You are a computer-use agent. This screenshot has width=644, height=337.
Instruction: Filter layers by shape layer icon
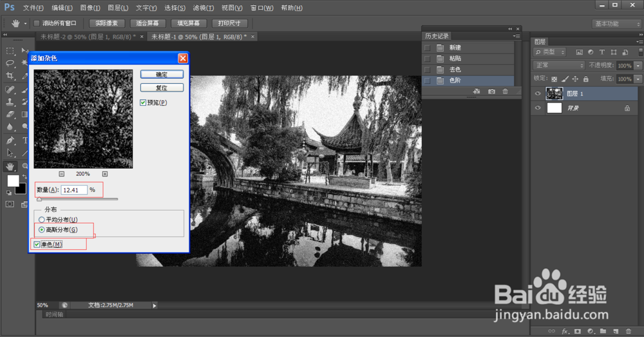tap(614, 52)
